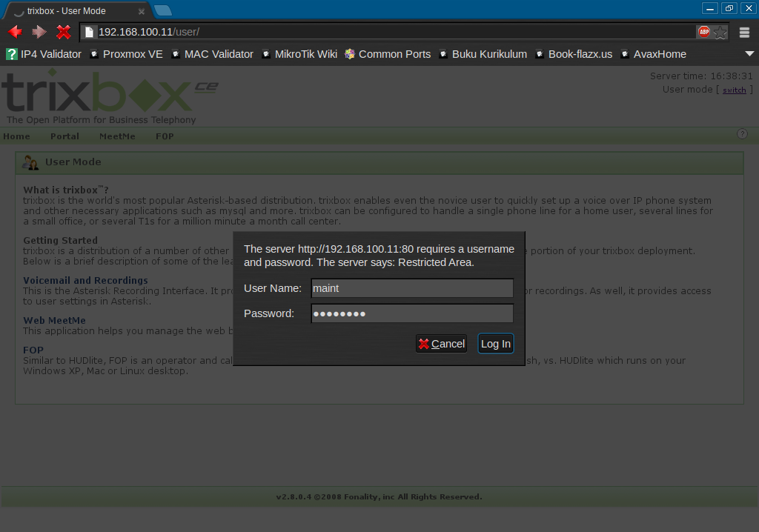The height and width of the screenshot is (532, 759).
Task: Open the FOP menu item
Action: pos(165,136)
